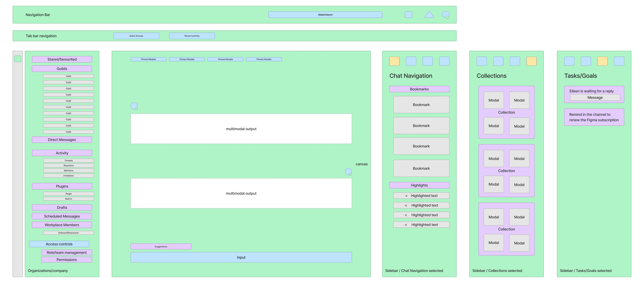The width and height of the screenshot is (644, 283).
Task: Click the first Highlighted text back arrow
Action: coord(406,196)
